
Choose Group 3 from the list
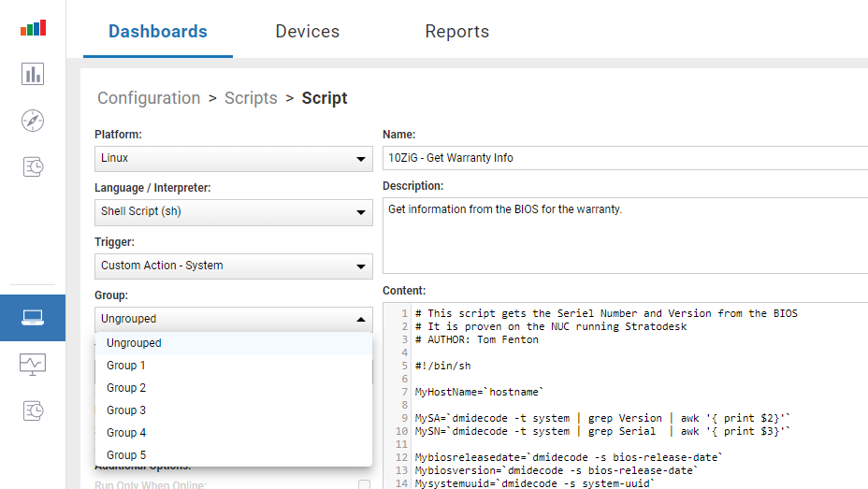click(x=234, y=410)
